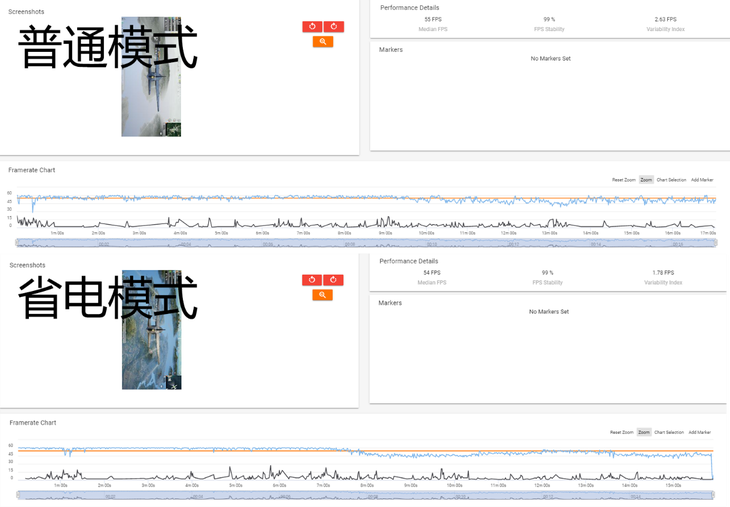The image size is (730, 507).
Task: Open game screenshot thumbnail in 55 FPS report
Action: (x=151, y=77)
